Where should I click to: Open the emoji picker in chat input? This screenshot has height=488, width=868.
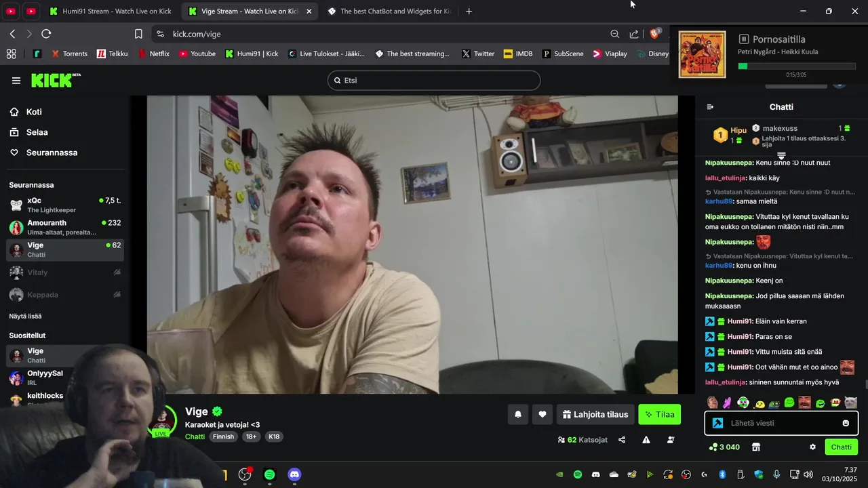846,423
